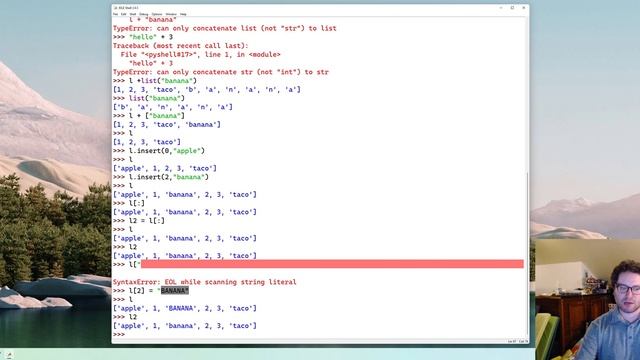Click the ['apple', 1, 'BANANA', 2, 3, 'taco'] output
This screenshot has height=360, width=640.
coord(184,308)
